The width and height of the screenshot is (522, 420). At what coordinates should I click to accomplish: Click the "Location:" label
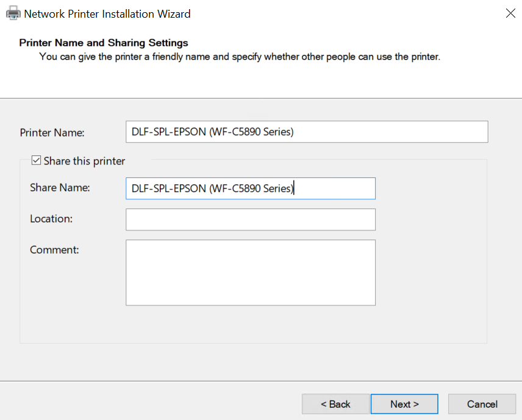click(x=51, y=218)
